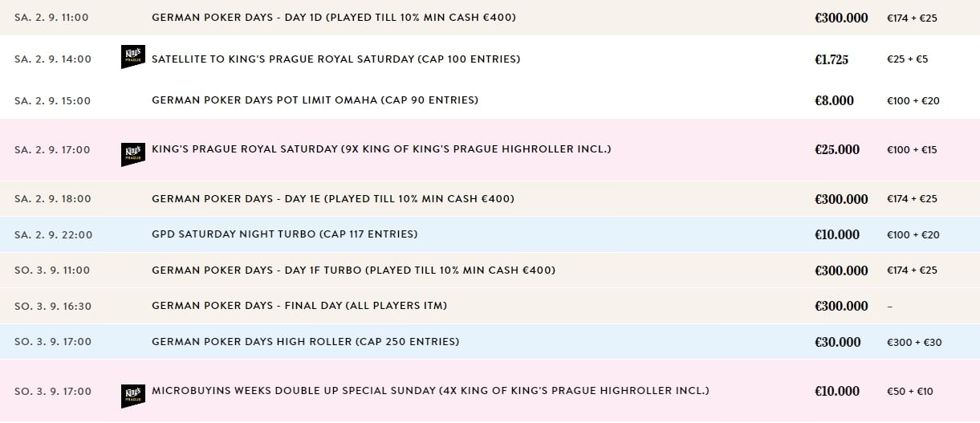
Task: Click €8.000 guarantee for Pot Limit Omaha
Action: click(835, 101)
